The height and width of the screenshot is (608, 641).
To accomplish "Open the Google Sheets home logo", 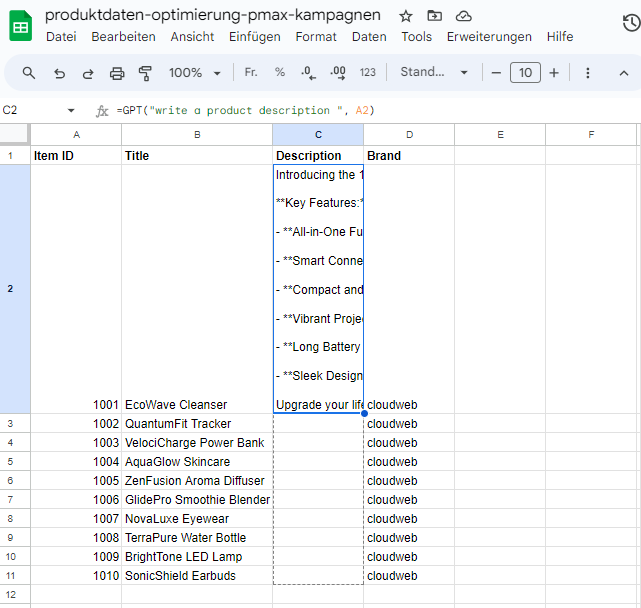I will click(21, 26).
